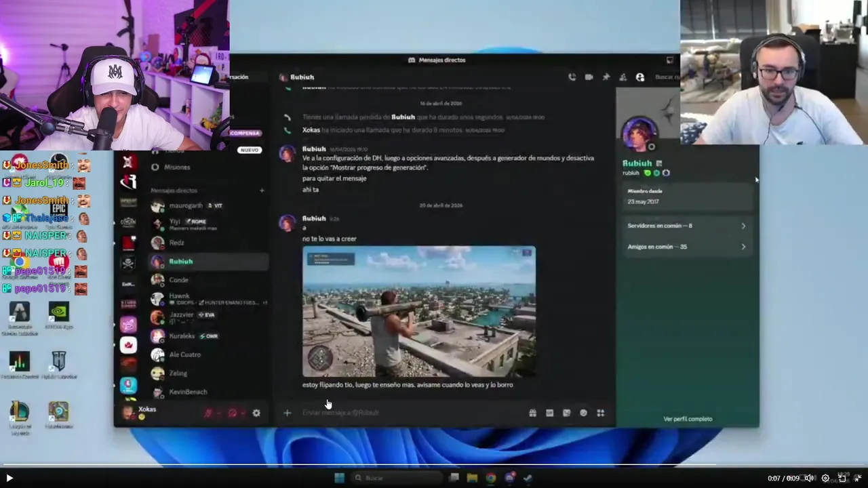The image size is (868, 488).
Task: Open the Windows Start menu
Action: 339,478
